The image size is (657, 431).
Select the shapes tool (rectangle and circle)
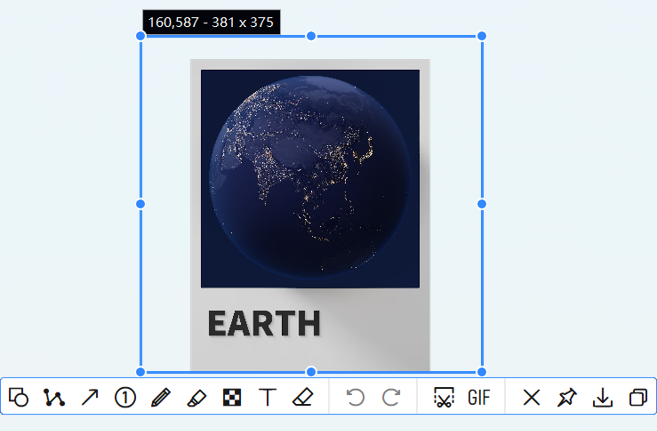[19, 397]
